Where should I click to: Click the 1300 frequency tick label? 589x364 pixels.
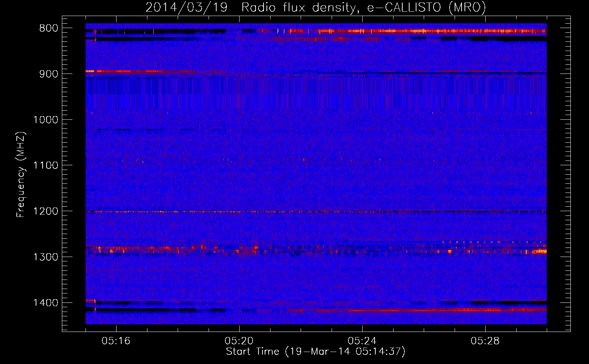coord(46,257)
